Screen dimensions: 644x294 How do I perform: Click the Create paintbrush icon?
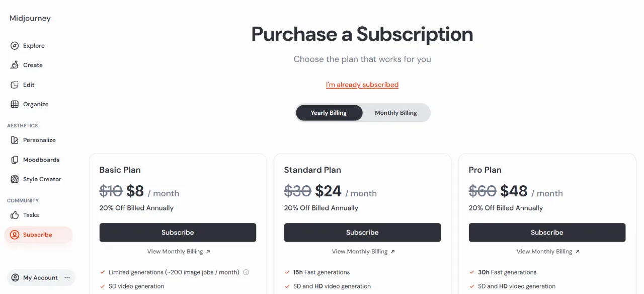(x=15, y=65)
